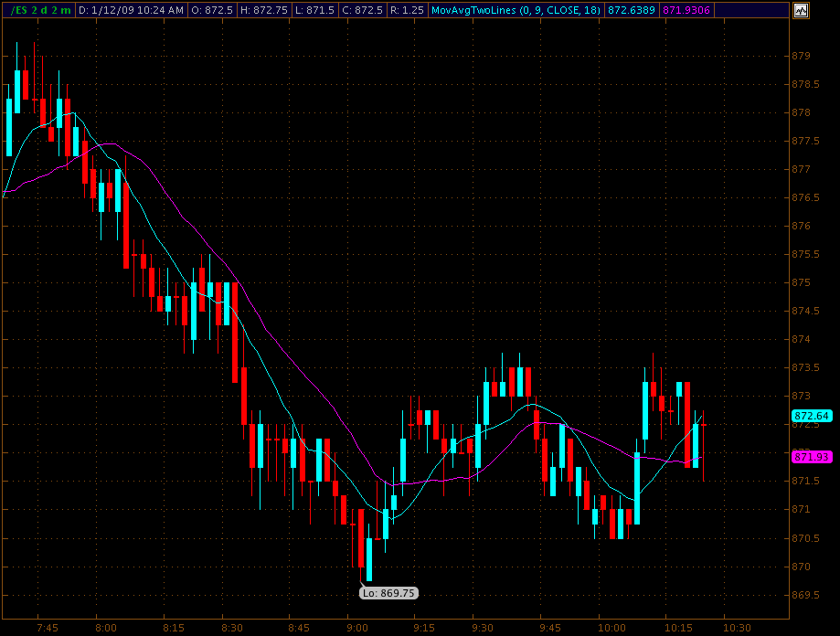The height and width of the screenshot is (636, 840).
Task: Click the 7:45 time axis label
Action: (48, 628)
